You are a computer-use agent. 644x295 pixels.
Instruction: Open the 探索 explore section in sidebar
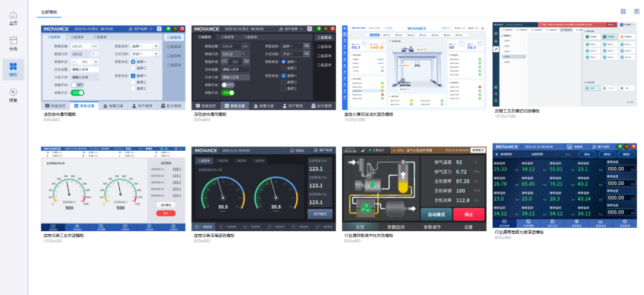tap(13, 95)
